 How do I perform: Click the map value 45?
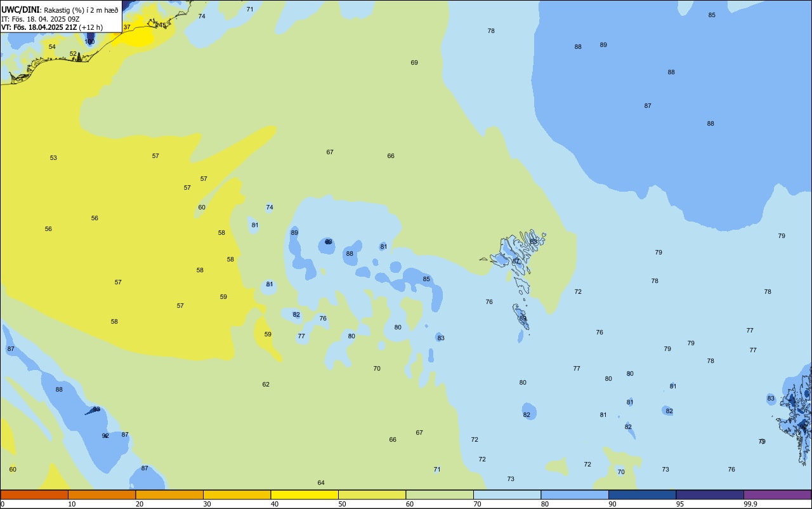coord(162,25)
